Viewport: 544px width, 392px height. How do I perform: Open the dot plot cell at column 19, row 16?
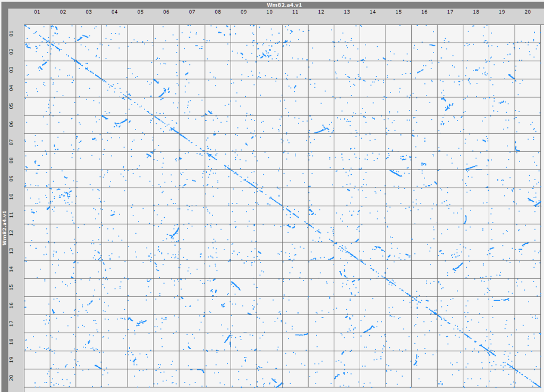(x=502, y=305)
